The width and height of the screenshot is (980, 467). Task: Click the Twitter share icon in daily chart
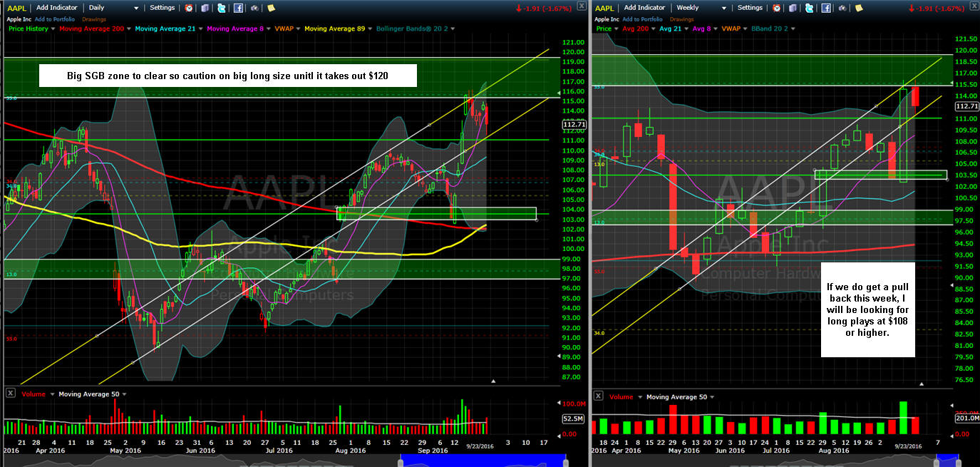tap(222, 8)
